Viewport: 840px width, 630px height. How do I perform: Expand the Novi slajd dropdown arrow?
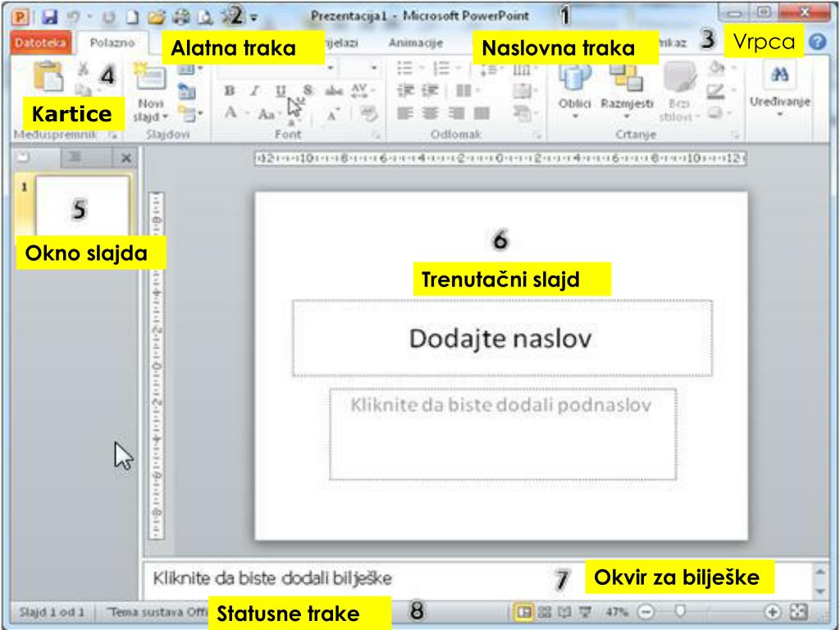pos(166,116)
